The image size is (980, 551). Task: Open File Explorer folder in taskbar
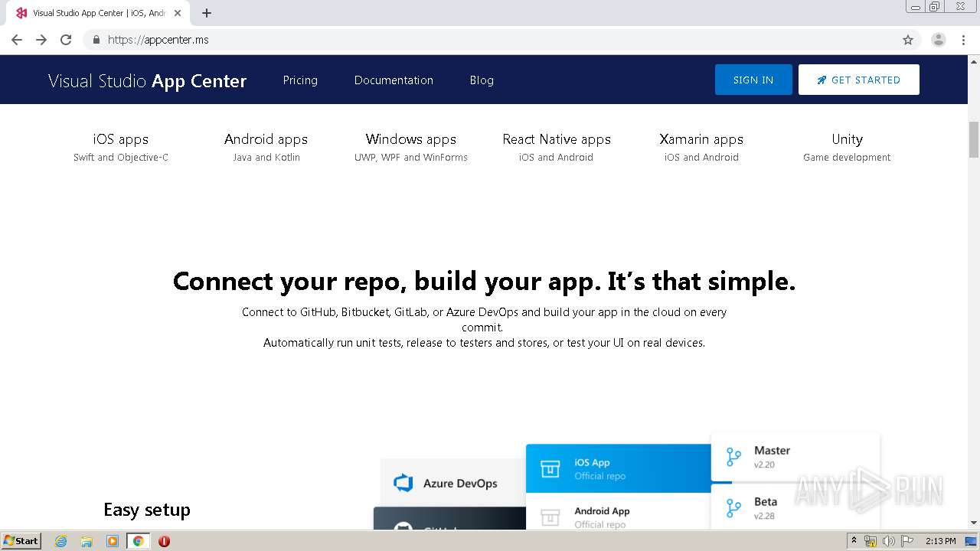(87, 541)
